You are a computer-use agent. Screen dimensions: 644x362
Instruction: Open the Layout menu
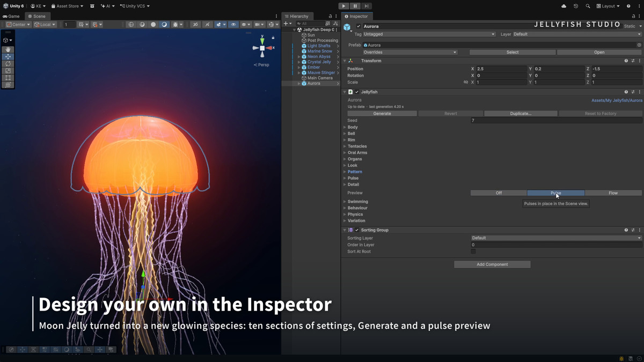608,6
